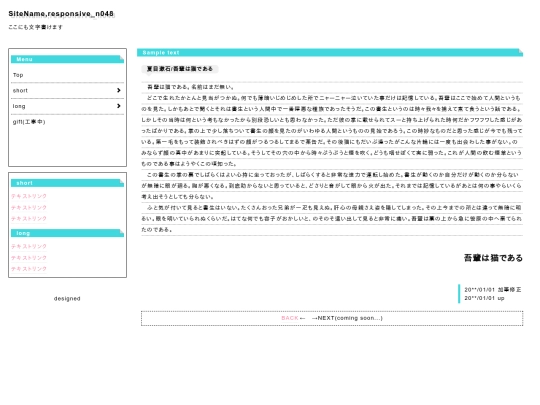540x405 pixels.
Task: Open first text link under short section
Action: tap(29, 196)
